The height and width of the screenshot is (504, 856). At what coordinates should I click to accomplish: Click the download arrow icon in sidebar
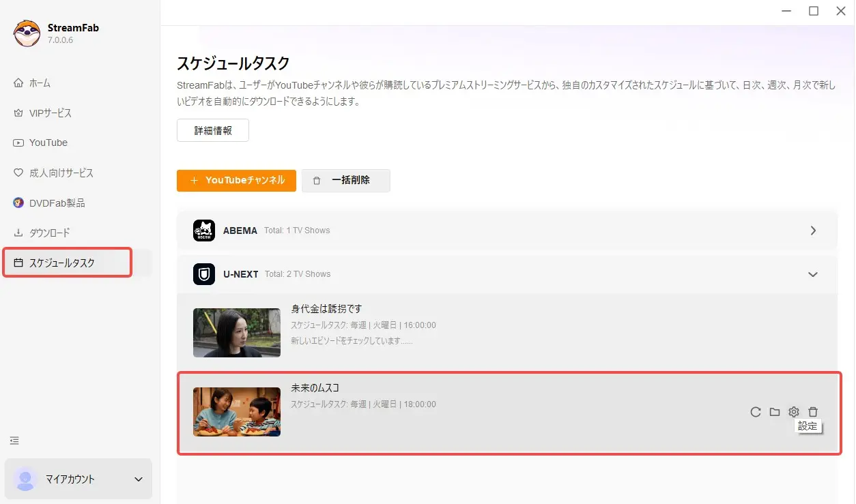click(x=18, y=233)
